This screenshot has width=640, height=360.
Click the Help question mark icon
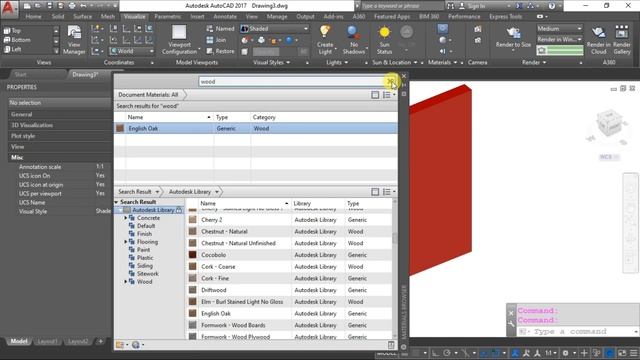tap(551, 6)
